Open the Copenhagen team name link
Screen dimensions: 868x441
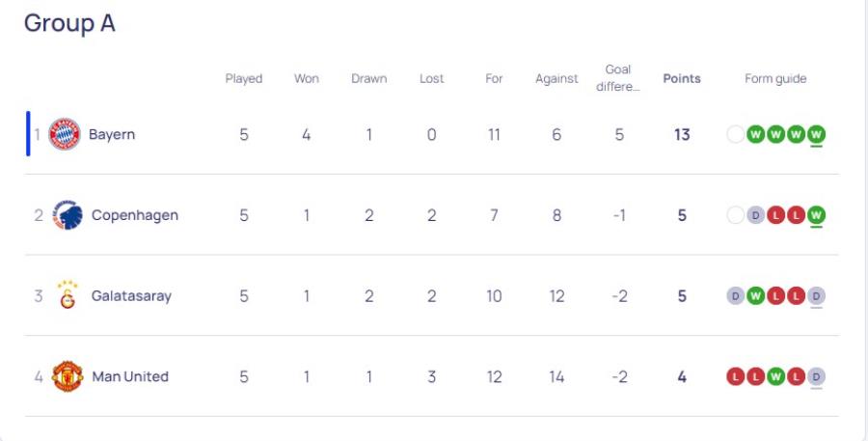point(135,215)
